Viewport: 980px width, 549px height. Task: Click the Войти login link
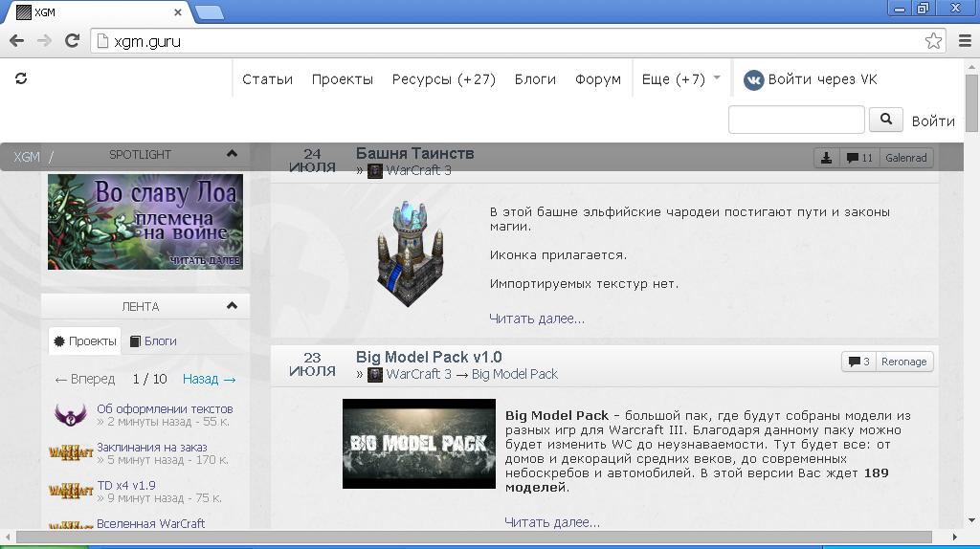pyautogui.click(x=933, y=121)
